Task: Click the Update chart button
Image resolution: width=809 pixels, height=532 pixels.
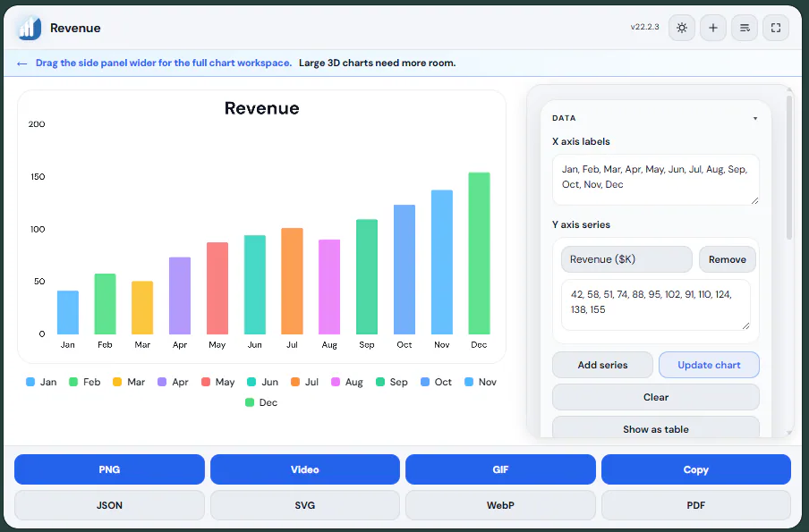Action: coord(709,365)
